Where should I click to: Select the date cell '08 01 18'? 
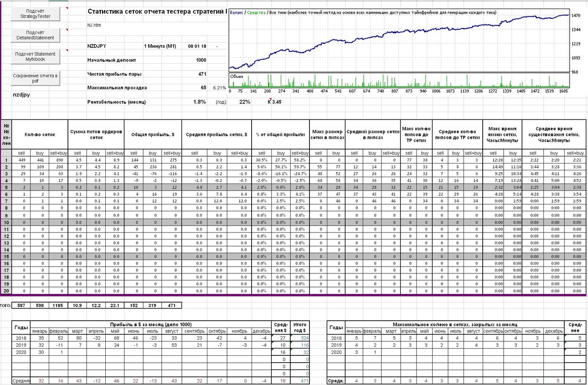point(197,46)
